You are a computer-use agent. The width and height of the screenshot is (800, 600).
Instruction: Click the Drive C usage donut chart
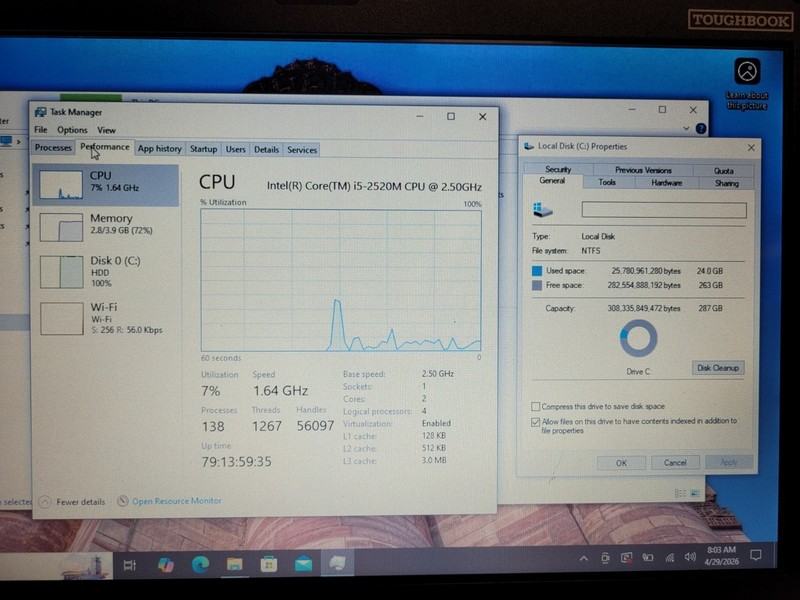point(638,338)
